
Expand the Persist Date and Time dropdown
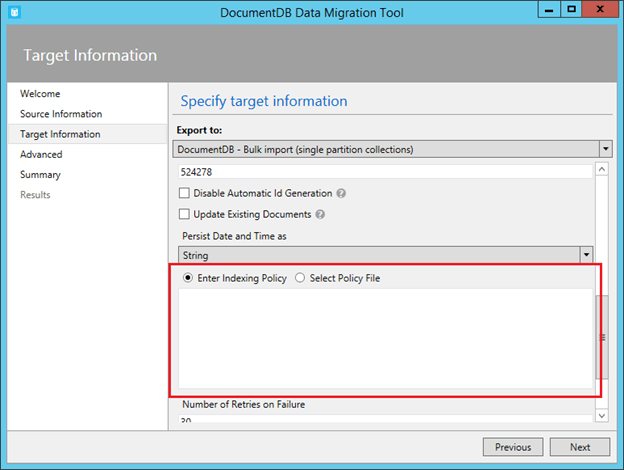tap(586, 255)
